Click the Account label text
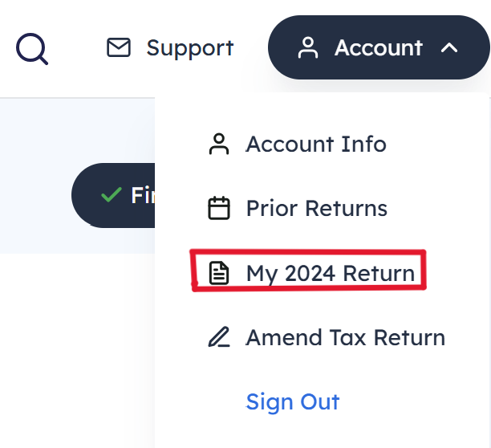491x448 pixels. [379, 48]
